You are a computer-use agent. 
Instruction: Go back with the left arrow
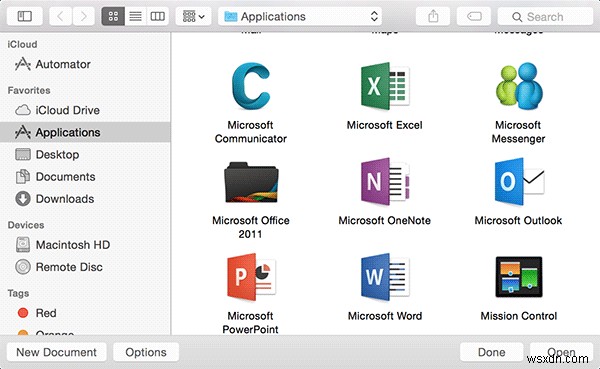pyautogui.click(x=60, y=16)
